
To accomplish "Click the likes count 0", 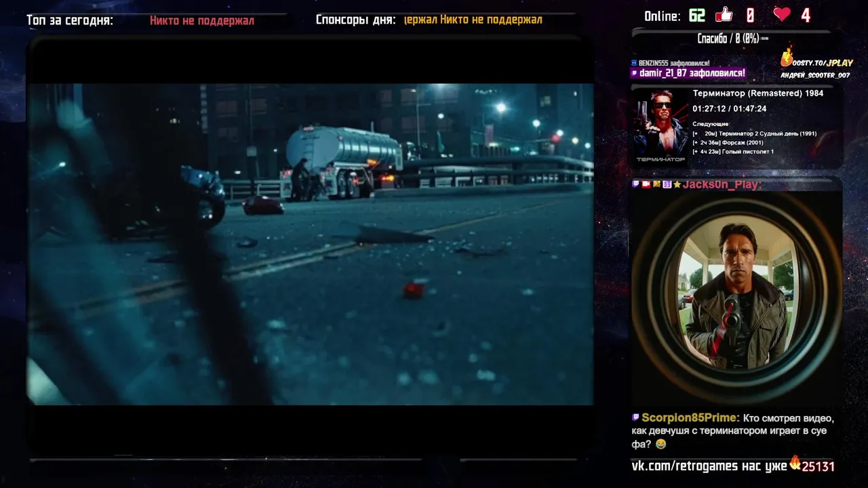I will click(750, 15).
